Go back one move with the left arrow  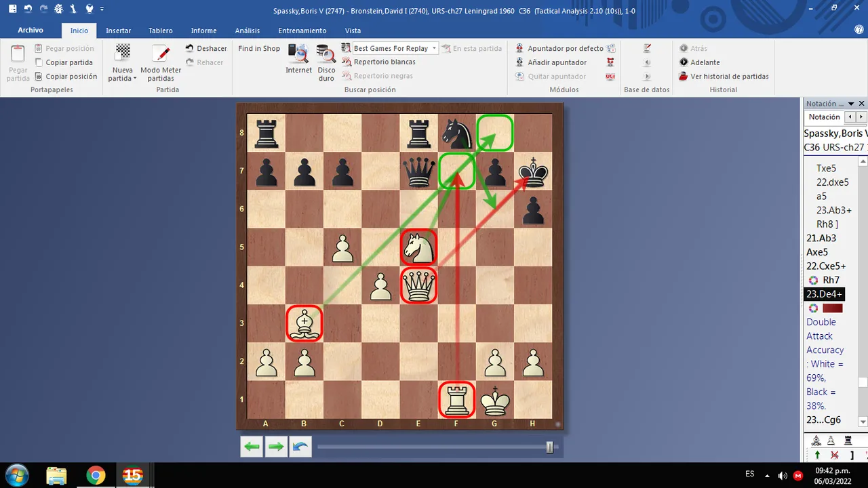coord(252,447)
